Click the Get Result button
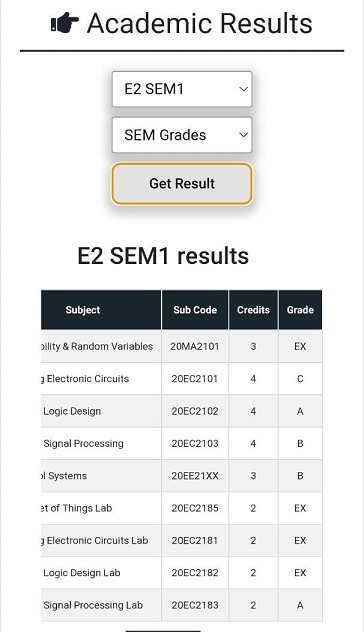The height and width of the screenshot is (632, 364). click(x=182, y=184)
